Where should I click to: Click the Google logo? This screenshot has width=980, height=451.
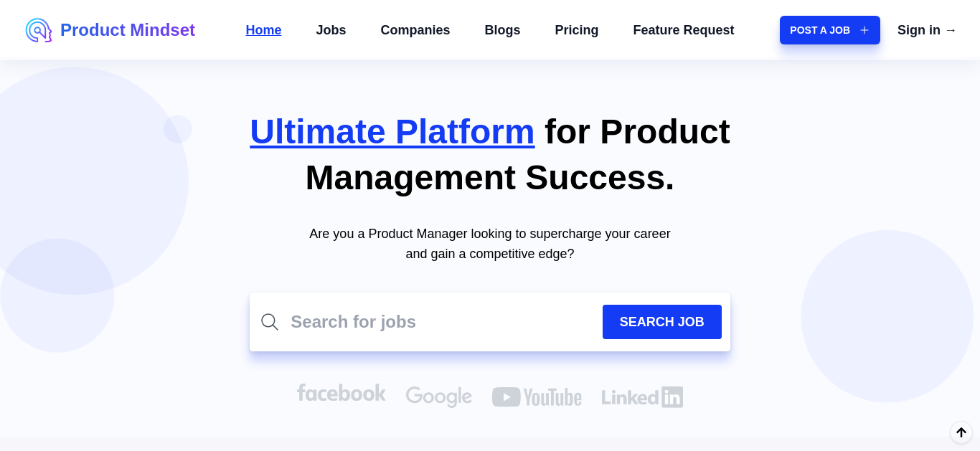coord(439,397)
